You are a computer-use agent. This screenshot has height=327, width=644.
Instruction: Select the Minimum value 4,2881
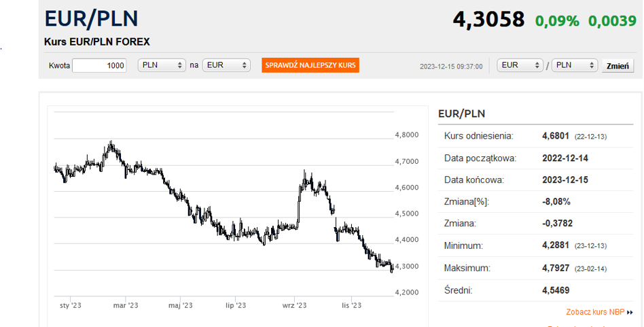(x=556, y=245)
